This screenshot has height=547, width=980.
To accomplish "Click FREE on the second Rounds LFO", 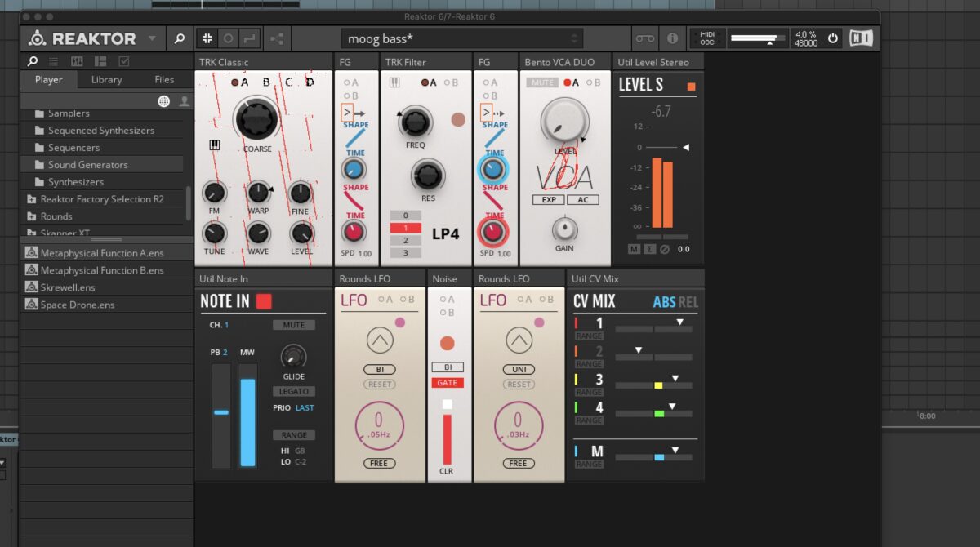I will 518,463.
